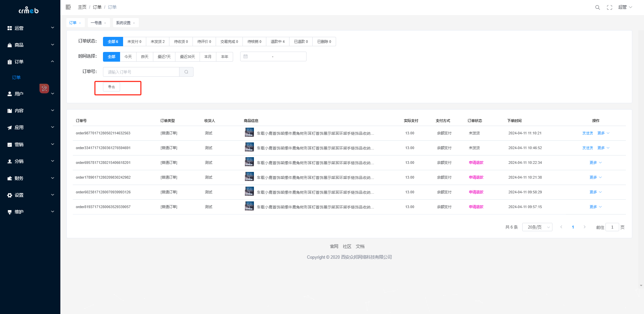The height and width of the screenshot is (314, 644).
Task: Open the header search icon
Action: pos(597,7)
